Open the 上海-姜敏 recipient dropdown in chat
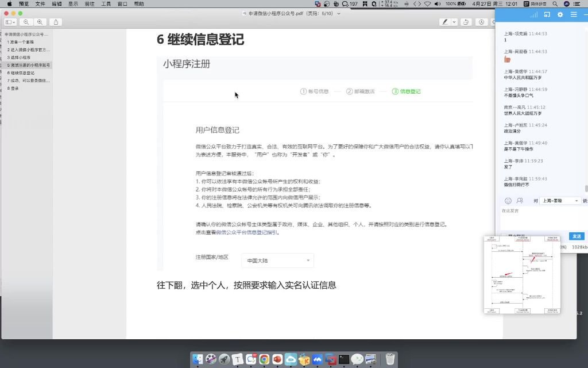The width and height of the screenshot is (588, 368). [560, 201]
